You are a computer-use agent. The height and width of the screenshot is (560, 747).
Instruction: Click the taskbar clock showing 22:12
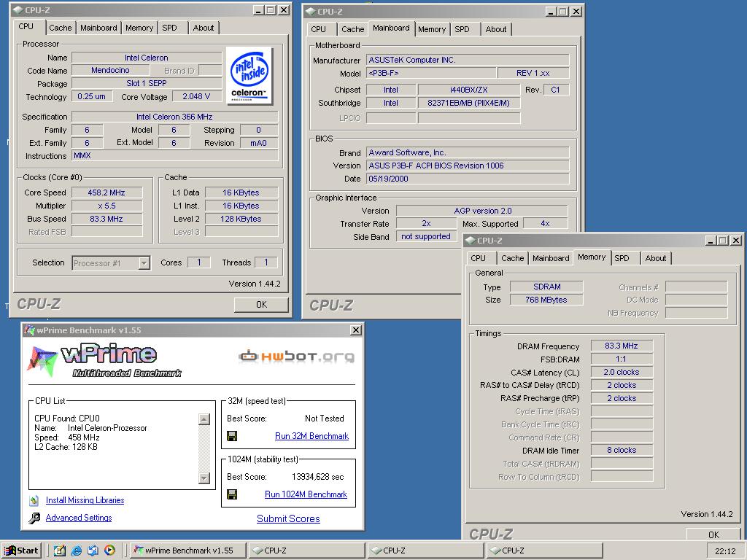pos(725,551)
